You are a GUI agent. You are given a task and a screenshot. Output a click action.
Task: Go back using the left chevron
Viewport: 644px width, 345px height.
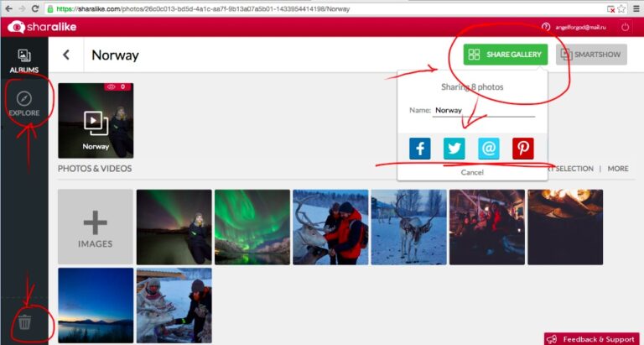[x=66, y=55]
